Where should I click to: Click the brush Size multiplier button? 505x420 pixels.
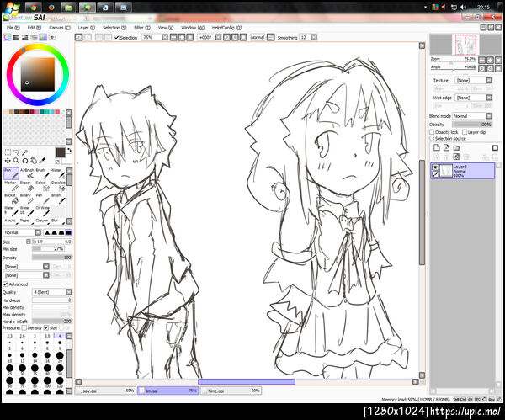click(x=29, y=242)
